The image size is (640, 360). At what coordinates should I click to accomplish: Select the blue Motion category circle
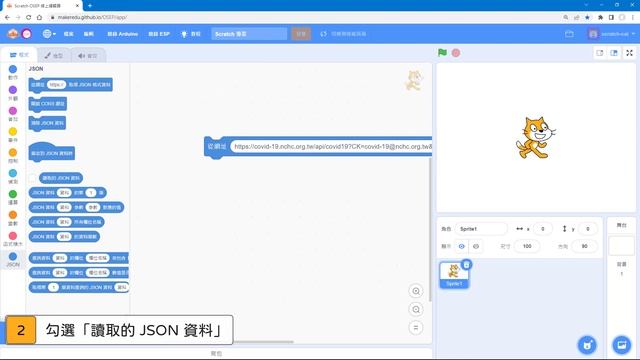tap(13, 69)
